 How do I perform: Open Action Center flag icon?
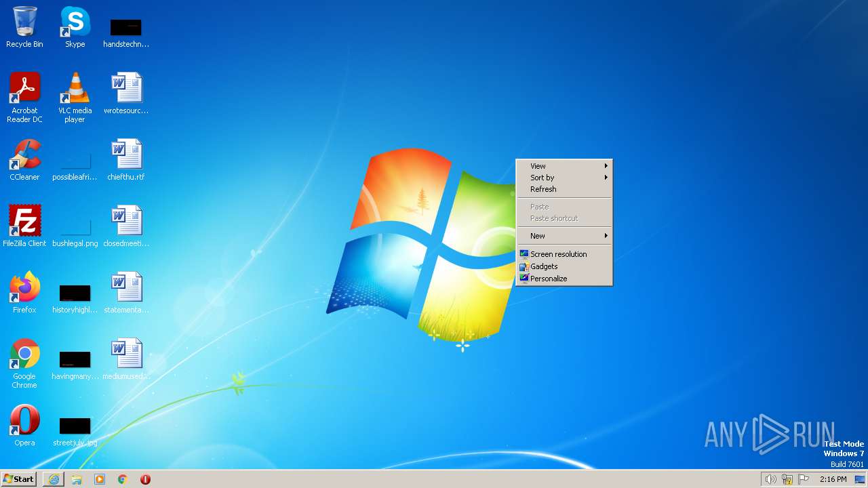[x=804, y=479]
